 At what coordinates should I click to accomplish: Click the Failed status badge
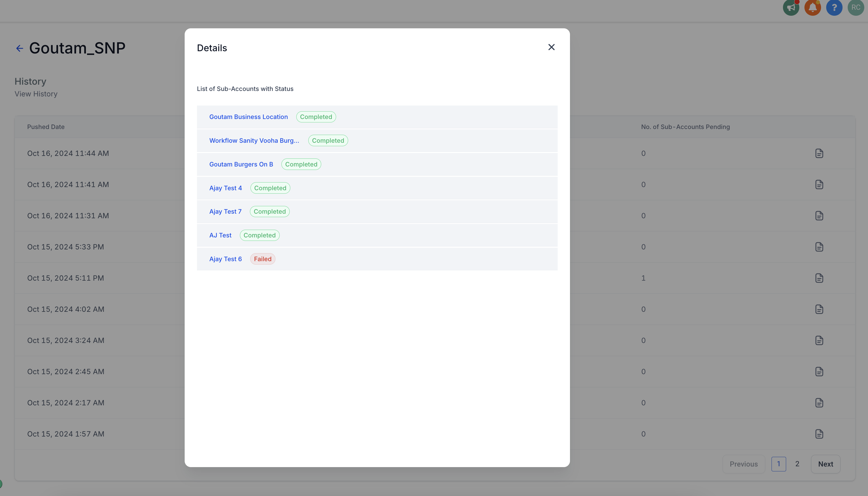pyautogui.click(x=263, y=259)
